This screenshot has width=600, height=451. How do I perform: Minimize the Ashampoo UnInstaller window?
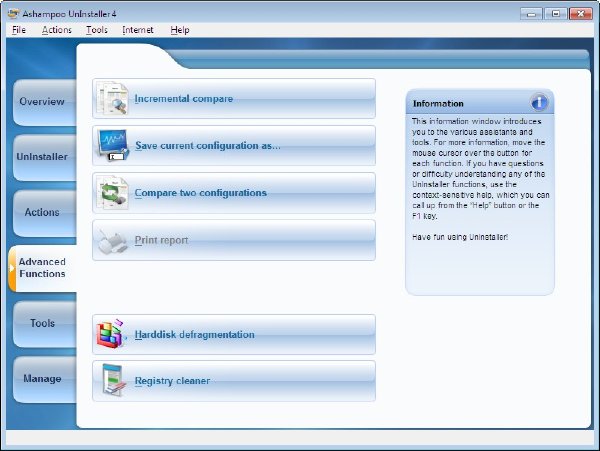coord(531,14)
